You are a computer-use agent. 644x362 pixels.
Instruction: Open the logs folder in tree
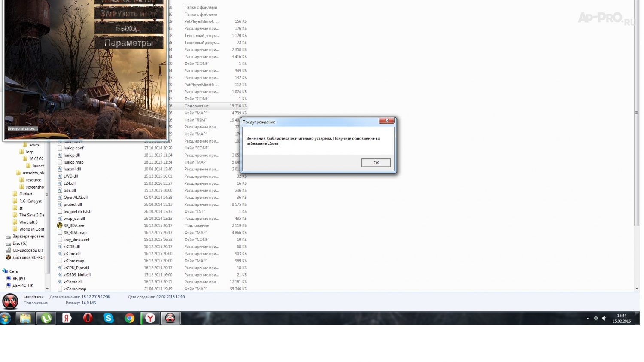tap(27, 152)
